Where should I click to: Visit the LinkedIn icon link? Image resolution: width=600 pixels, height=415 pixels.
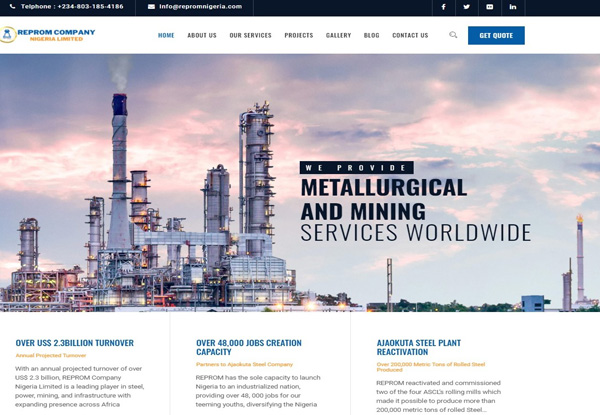click(x=513, y=7)
